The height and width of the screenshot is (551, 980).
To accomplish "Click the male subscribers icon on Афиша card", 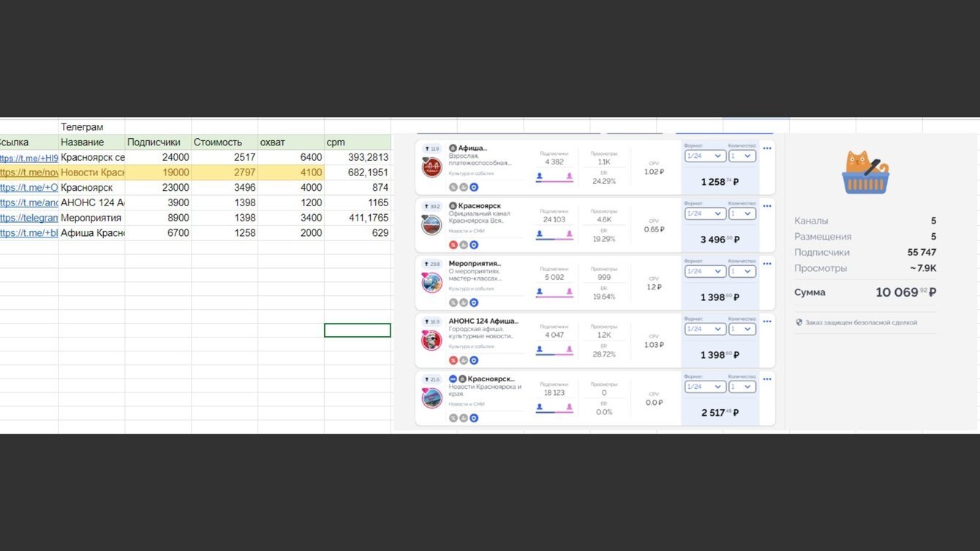I will pos(540,176).
